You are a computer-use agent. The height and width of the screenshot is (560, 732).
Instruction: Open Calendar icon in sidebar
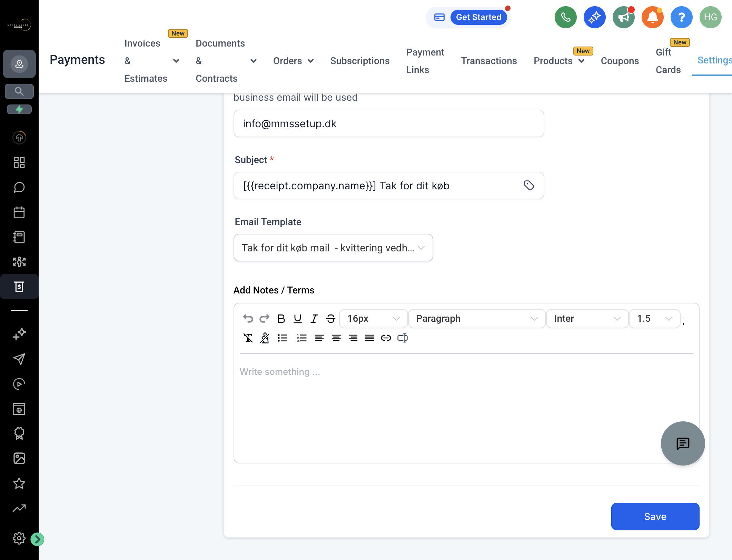coord(19,212)
